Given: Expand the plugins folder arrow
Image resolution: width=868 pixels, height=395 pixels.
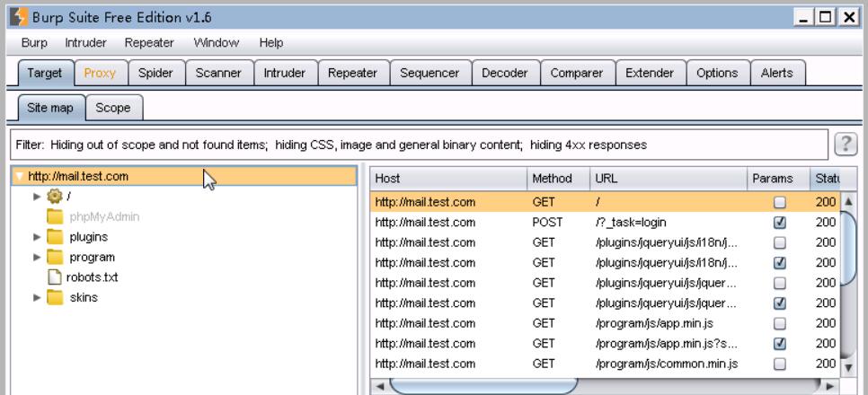Looking at the screenshot, I should point(37,237).
